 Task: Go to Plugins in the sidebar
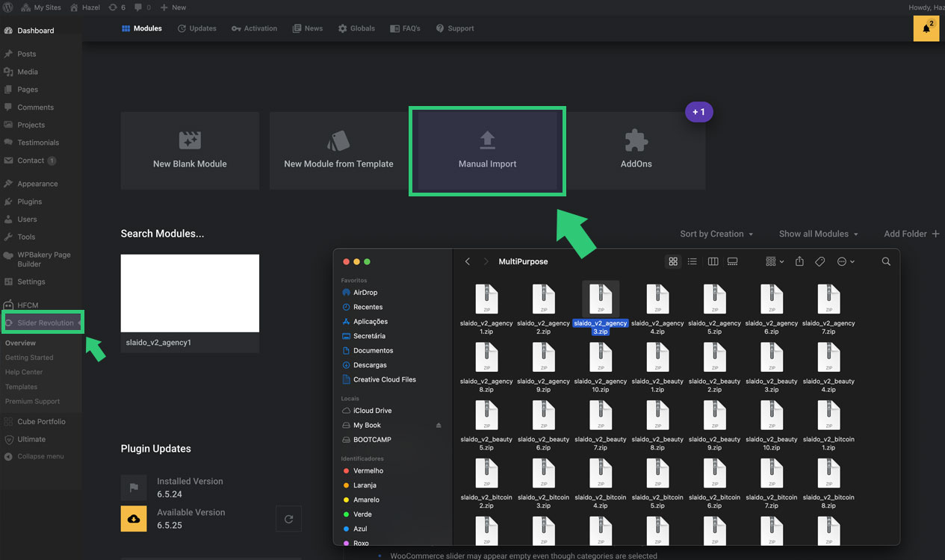(x=30, y=202)
